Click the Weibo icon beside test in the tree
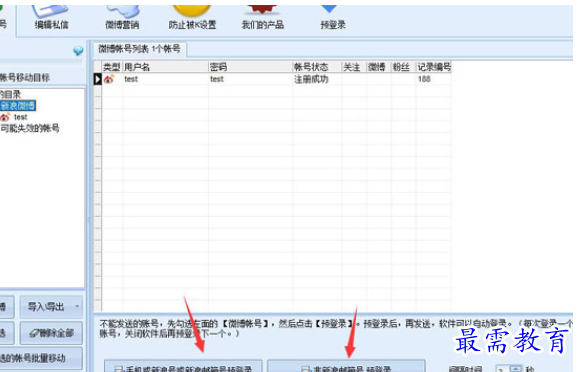 5,117
